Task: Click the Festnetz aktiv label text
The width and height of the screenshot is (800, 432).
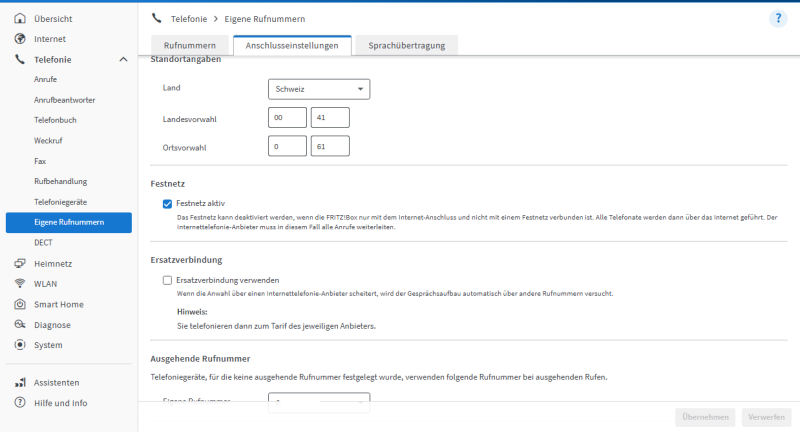Action: tap(201, 204)
